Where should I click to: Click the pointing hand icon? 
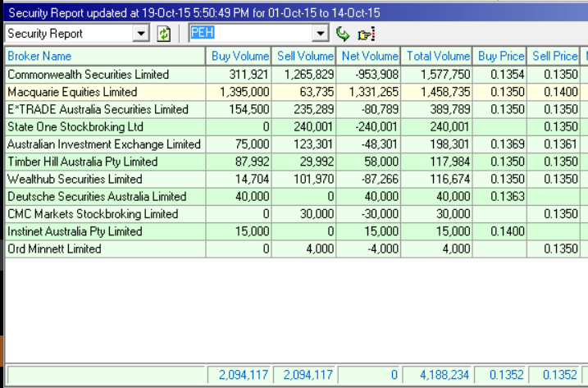(x=366, y=34)
